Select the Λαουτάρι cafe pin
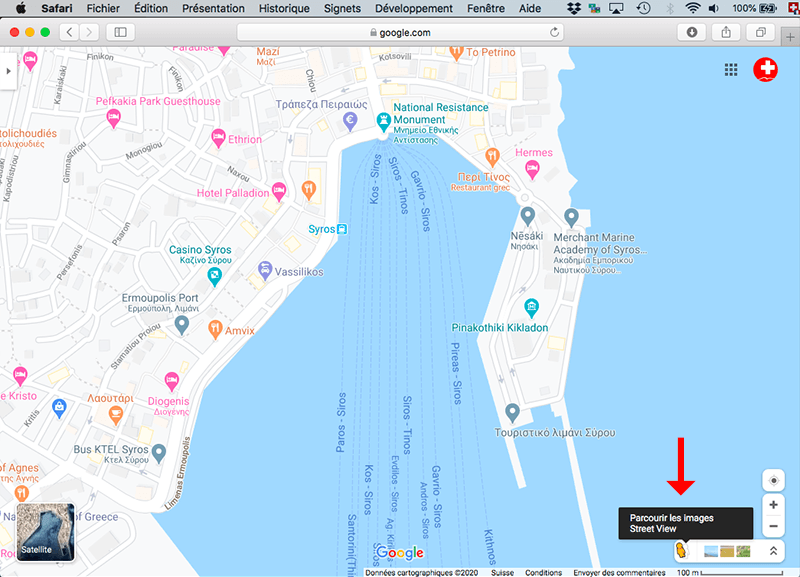 tap(116, 415)
